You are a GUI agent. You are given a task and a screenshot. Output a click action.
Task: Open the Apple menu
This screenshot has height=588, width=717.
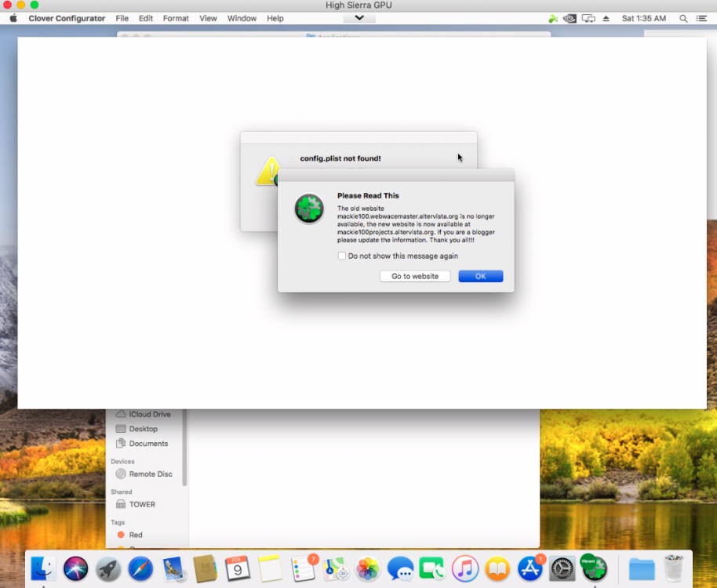coord(13,18)
